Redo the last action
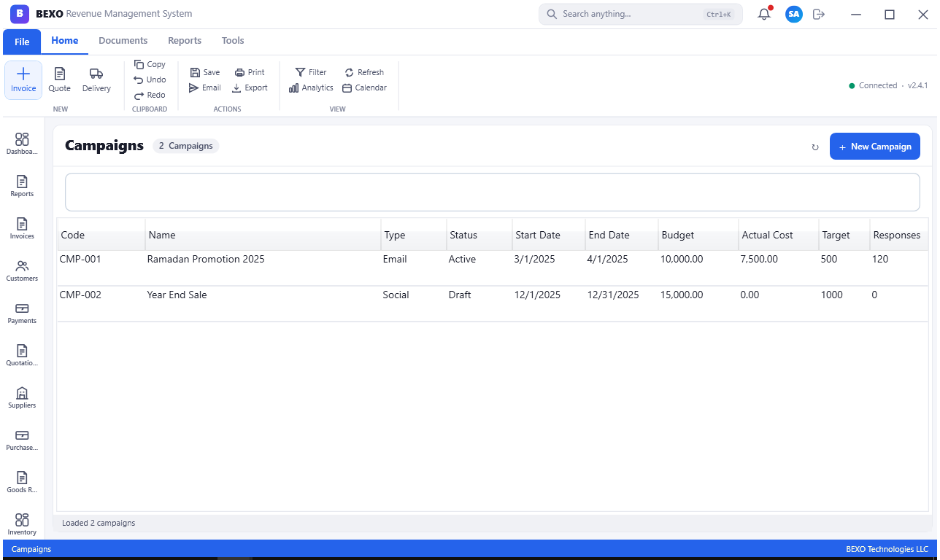This screenshot has height=560, width=940. click(x=150, y=95)
